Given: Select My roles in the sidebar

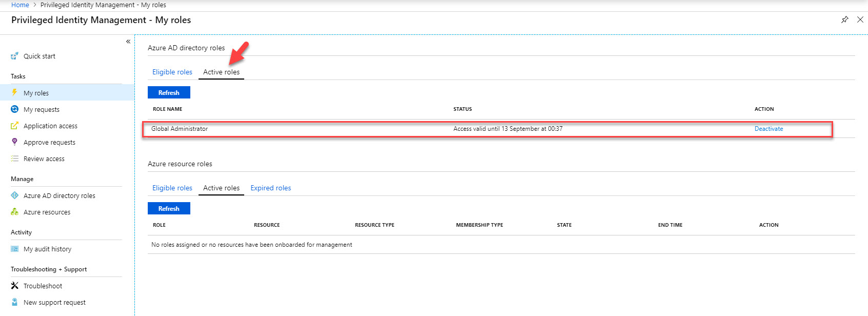Looking at the screenshot, I should click(67, 93).
